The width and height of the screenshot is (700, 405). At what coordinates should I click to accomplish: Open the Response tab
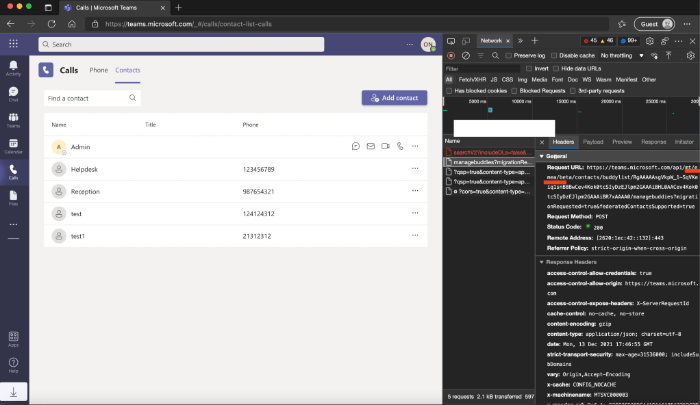point(654,142)
